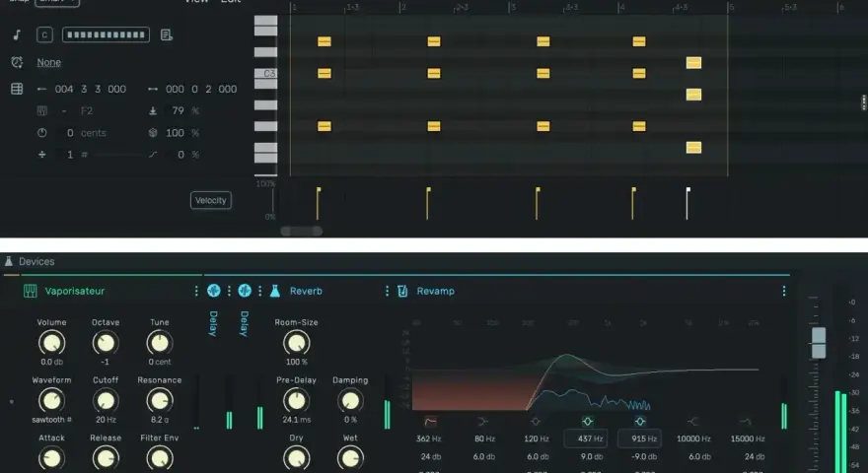Open the scale pattern key strip
The image size is (868, 473).
(x=106, y=34)
